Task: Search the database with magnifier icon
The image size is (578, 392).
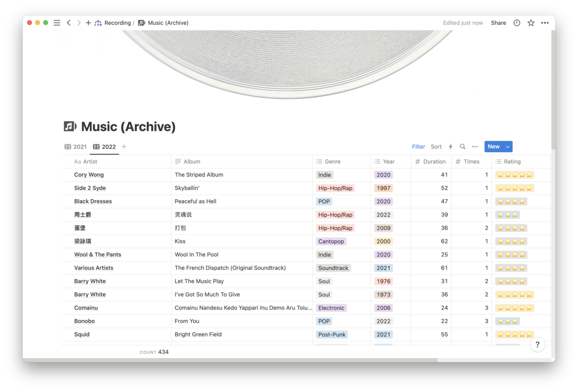Action: click(x=462, y=146)
